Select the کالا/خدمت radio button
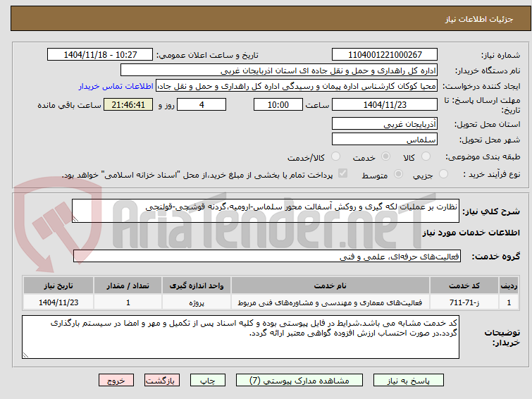The width and height of the screenshot is (532, 399). point(335,156)
